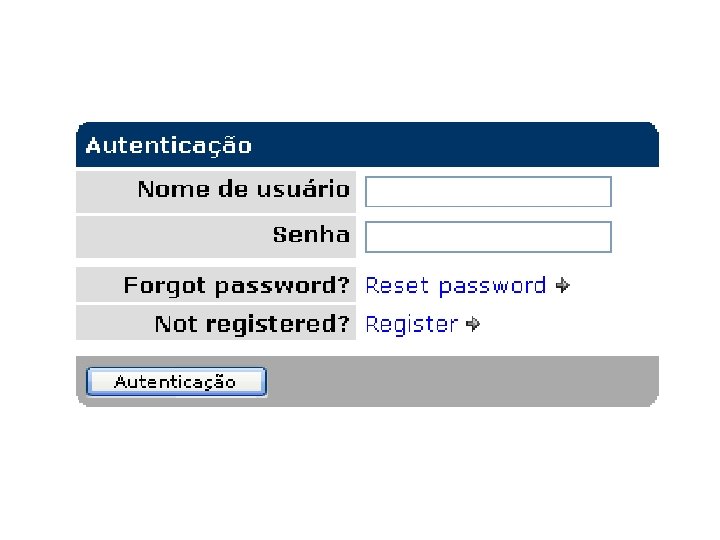Follow the Register link
Screen dimensions: 720x540
[411, 324]
